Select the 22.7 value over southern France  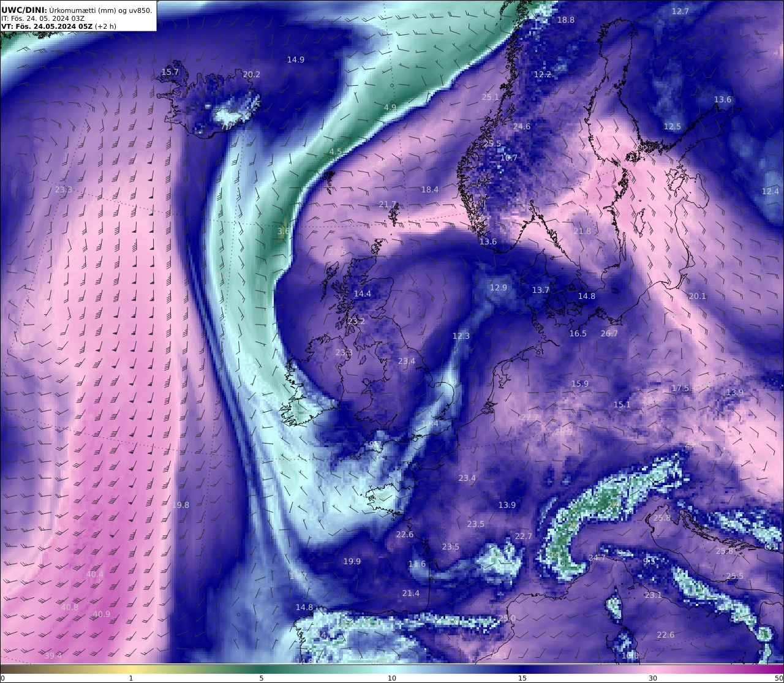tap(524, 536)
